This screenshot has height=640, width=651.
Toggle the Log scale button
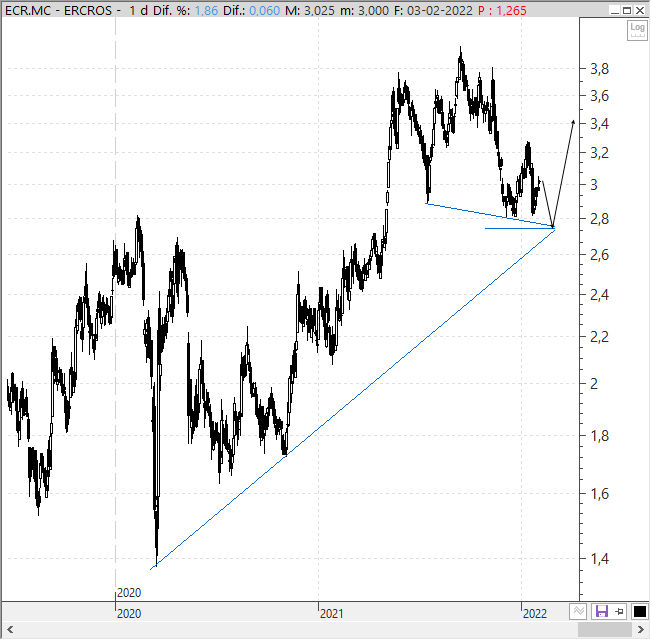pos(637,30)
